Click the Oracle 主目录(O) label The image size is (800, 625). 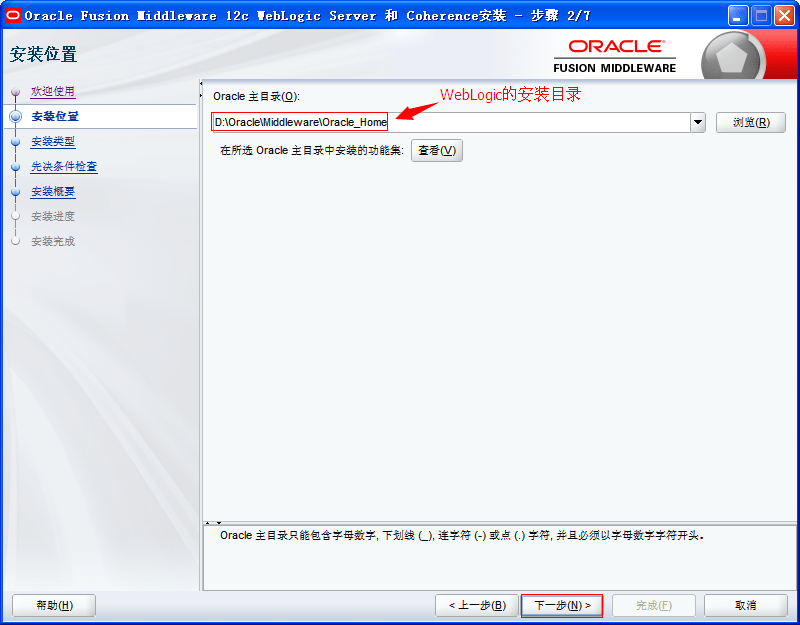pyautogui.click(x=256, y=96)
